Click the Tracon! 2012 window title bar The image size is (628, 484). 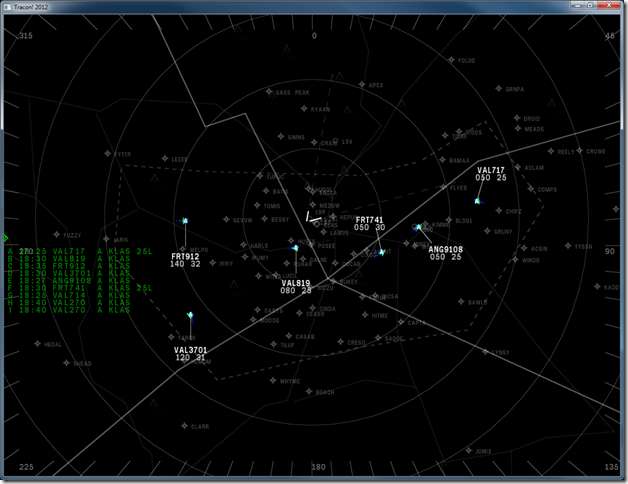(280, 6)
